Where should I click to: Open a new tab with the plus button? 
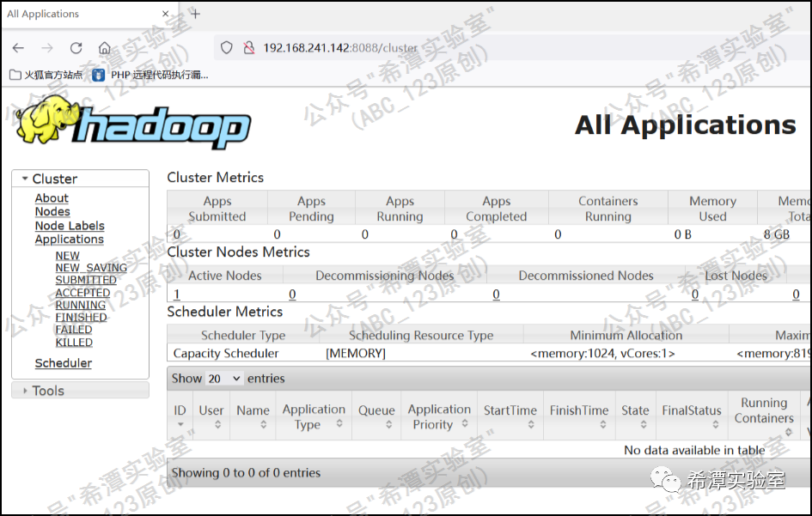point(195,14)
